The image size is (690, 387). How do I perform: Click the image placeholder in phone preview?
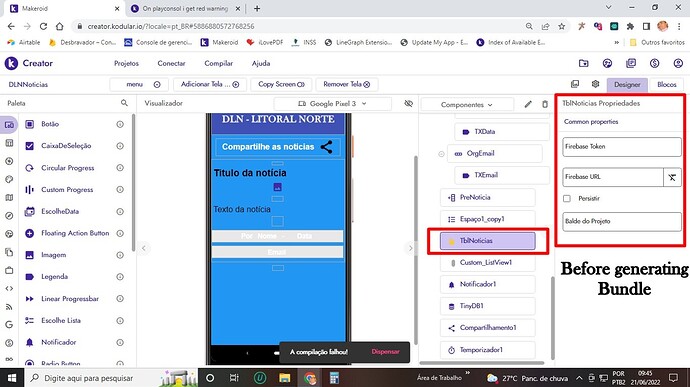[278, 187]
